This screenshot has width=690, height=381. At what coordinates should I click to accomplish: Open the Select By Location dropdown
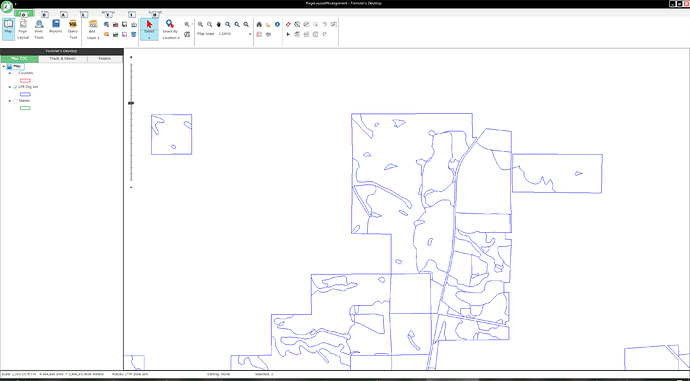tap(170, 29)
